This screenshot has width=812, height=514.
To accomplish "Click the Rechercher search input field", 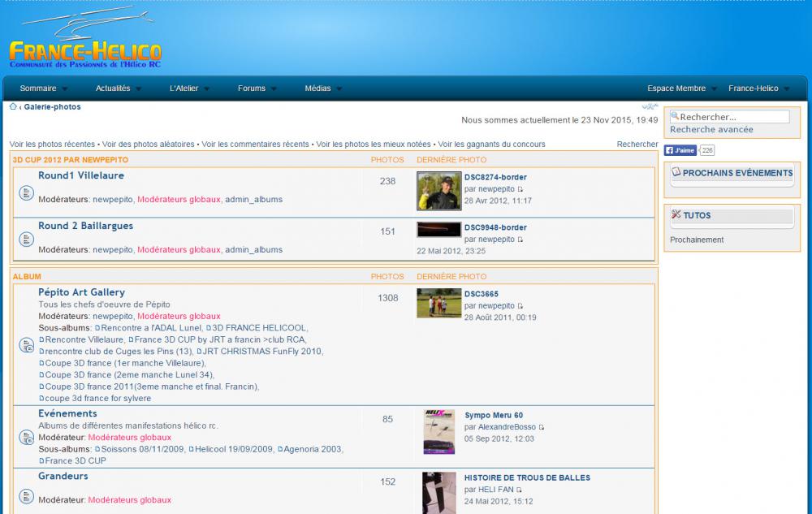I will pos(730,116).
